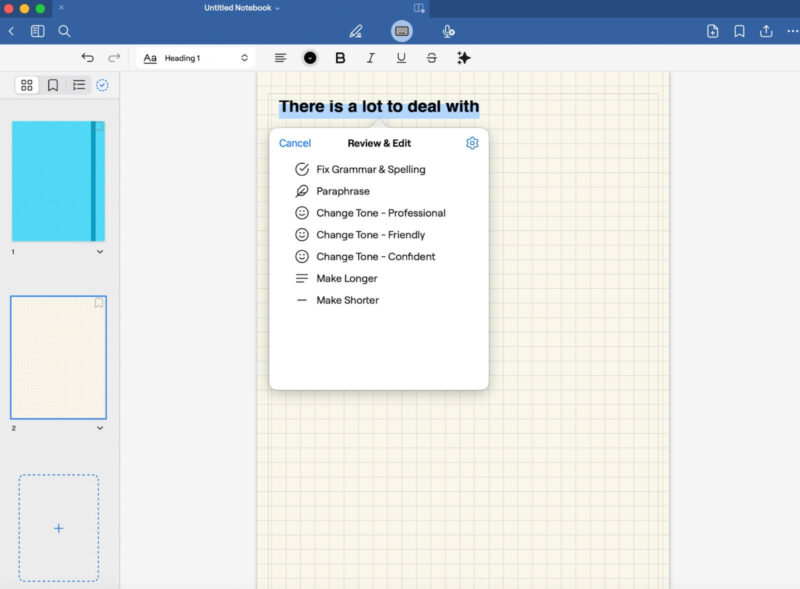800x589 pixels.
Task: Open the AI sparkle writing tools
Action: (x=463, y=58)
